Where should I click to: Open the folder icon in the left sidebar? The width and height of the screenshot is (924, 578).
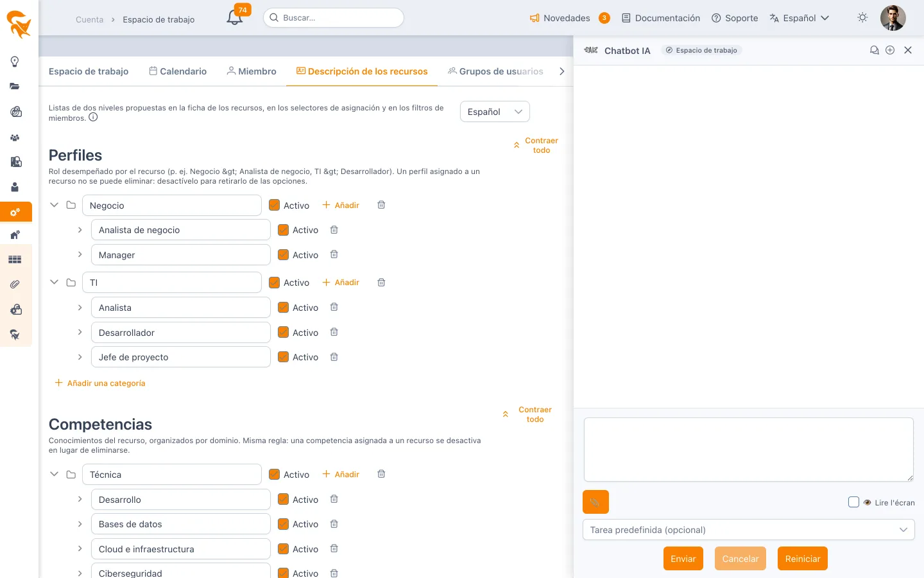coord(15,86)
